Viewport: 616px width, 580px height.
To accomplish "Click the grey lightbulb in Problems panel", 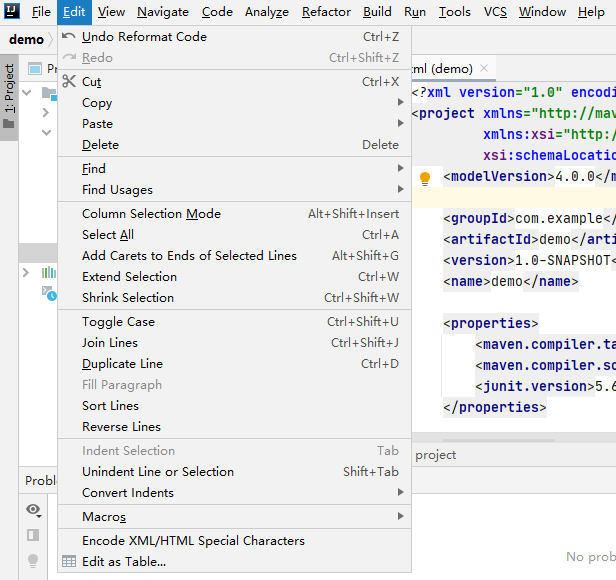I will click(x=33, y=560).
